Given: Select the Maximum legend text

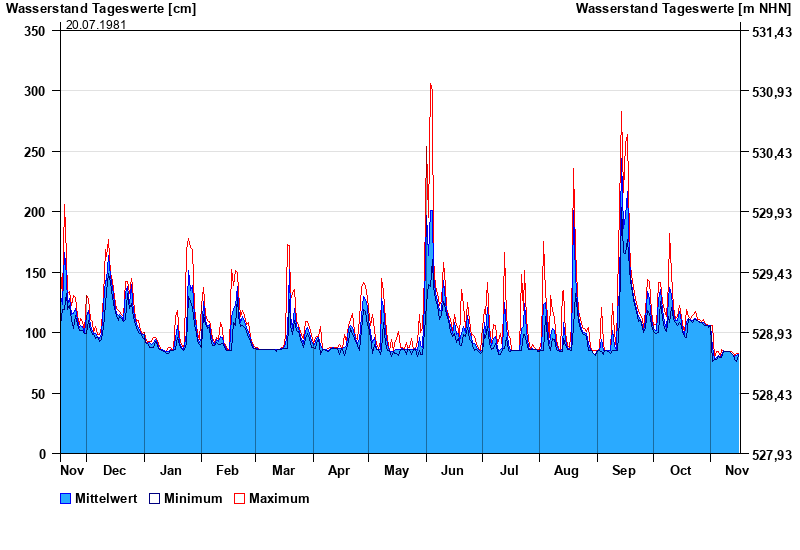Looking at the screenshot, I should [279, 498].
